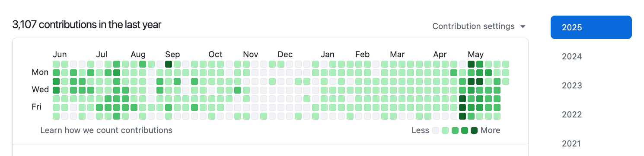Select the darkest Sunday cell under Sep
Viewport: 644px width, 156px height.
[169, 64]
